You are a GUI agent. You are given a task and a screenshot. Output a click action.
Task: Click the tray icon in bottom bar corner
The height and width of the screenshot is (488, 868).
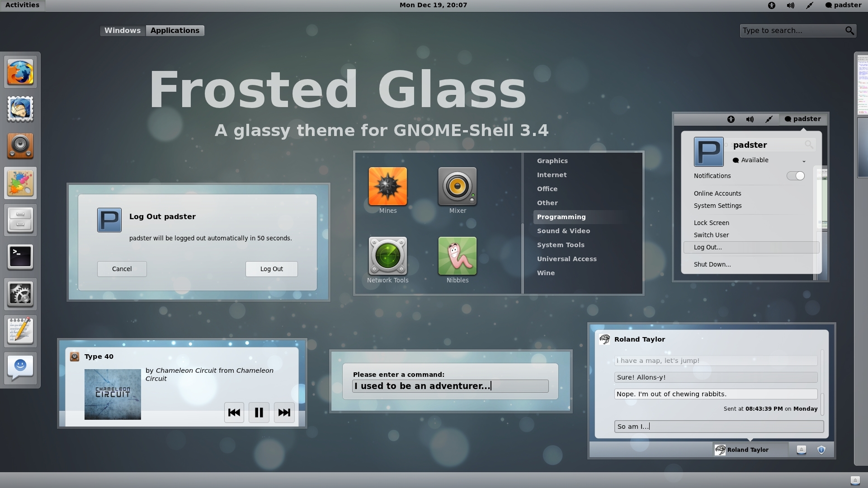pyautogui.click(x=855, y=480)
